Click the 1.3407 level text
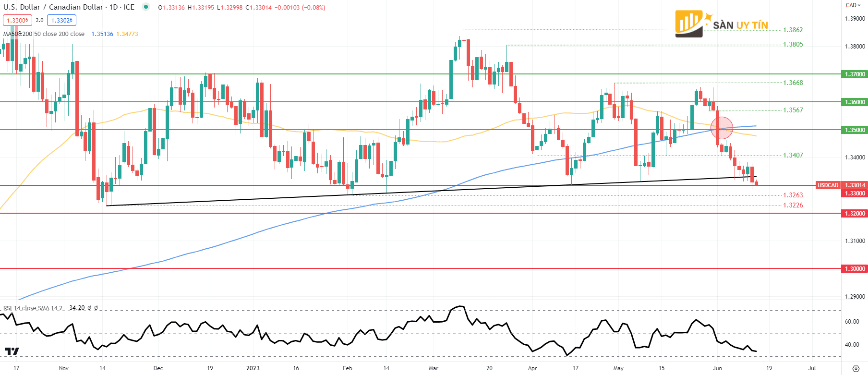The image size is (868, 375). [x=793, y=155]
